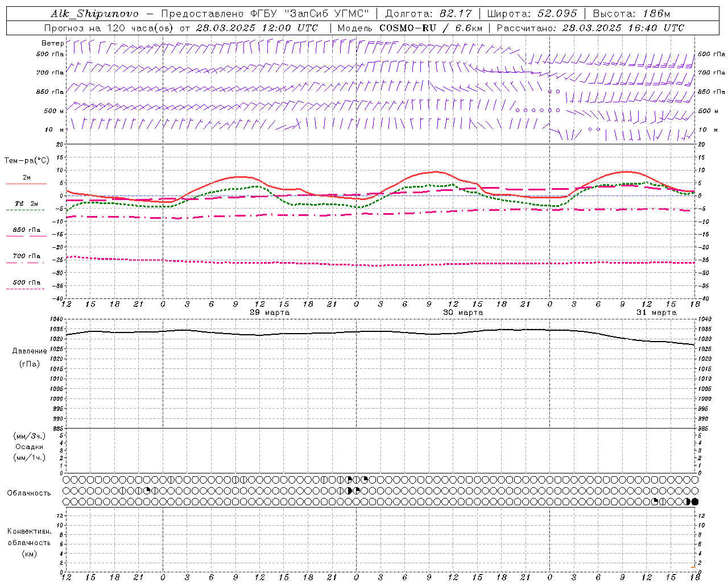Click the '30 марта' date label

tap(463, 313)
